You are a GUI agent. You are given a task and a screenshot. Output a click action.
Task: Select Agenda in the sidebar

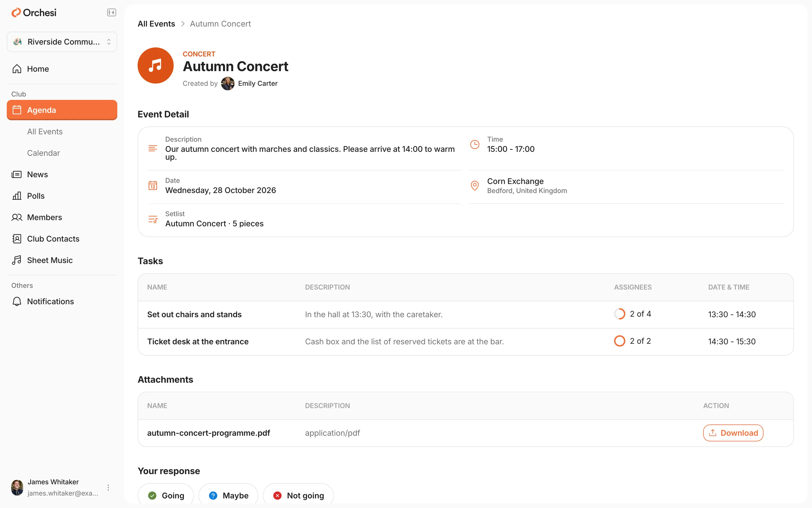(62, 110)
